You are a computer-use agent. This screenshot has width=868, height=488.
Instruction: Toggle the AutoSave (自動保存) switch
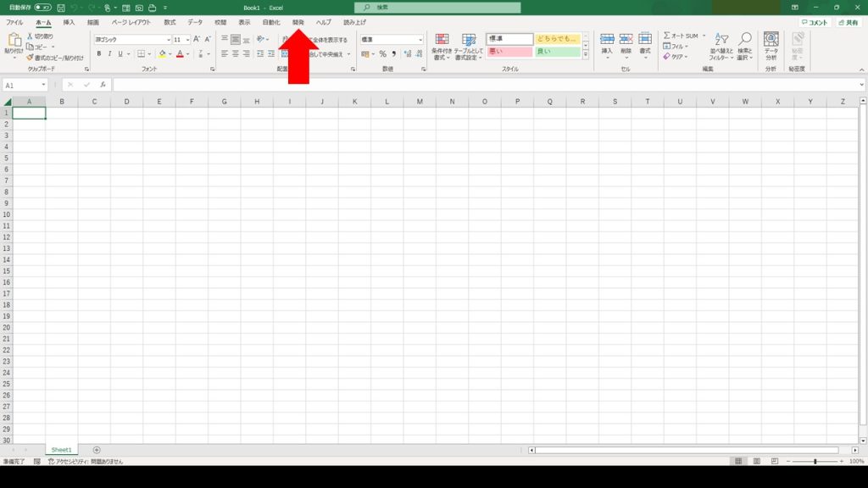[42, 8]
